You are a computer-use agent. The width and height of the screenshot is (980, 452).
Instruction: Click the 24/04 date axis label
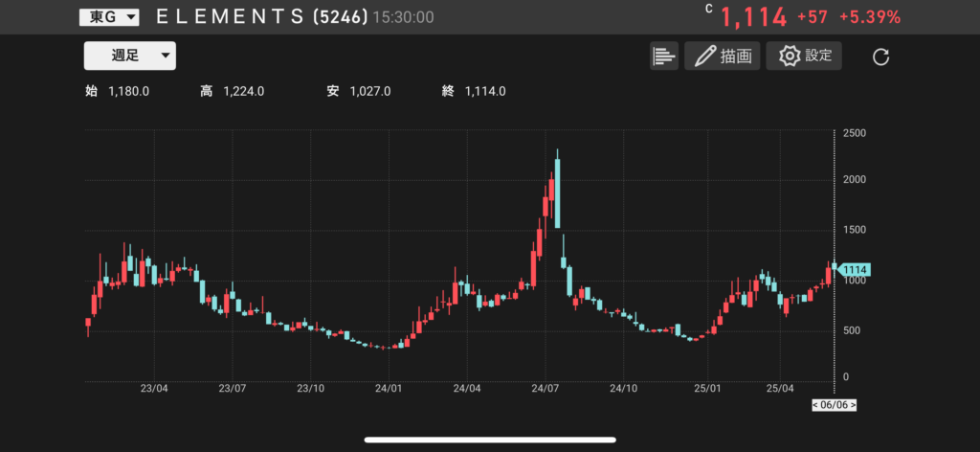pos(467,388)
